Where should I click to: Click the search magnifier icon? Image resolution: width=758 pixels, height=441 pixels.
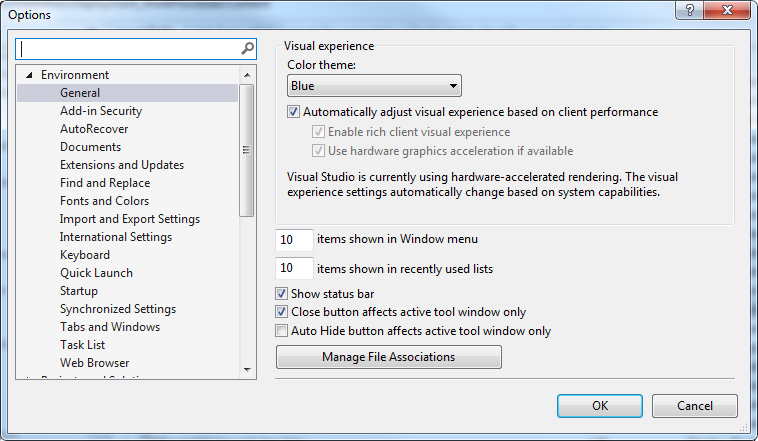click(x=248, y=48)
